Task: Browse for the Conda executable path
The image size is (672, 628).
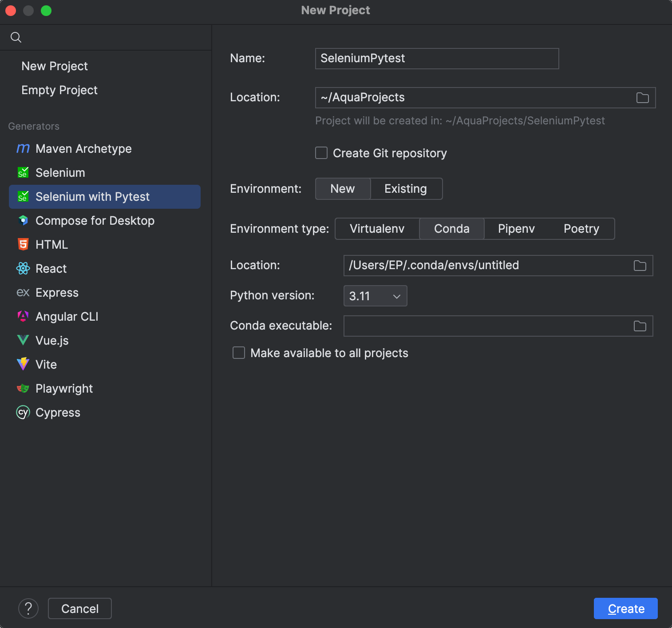Action: click(x=639, y=326)
